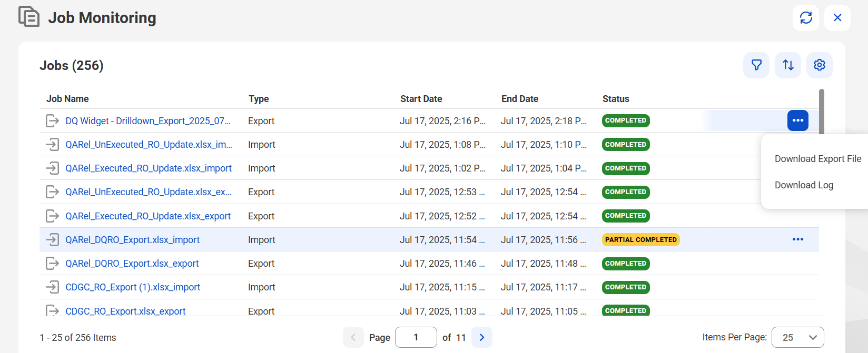Viewport: 868px width, 353px height.
Task: Open QARel_Executed_RO_Update.xlsx_import job link
Action: point(149,168)
